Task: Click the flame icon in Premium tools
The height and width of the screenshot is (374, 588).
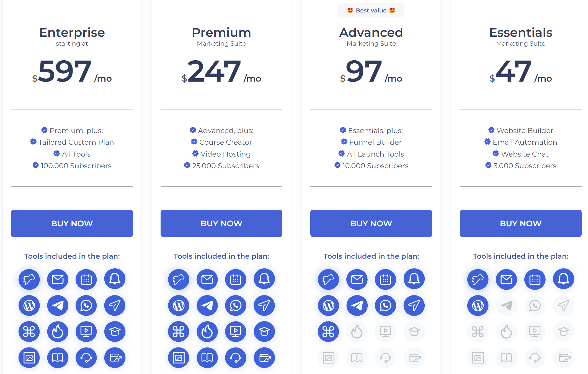Action: click(x=207, y=331)
